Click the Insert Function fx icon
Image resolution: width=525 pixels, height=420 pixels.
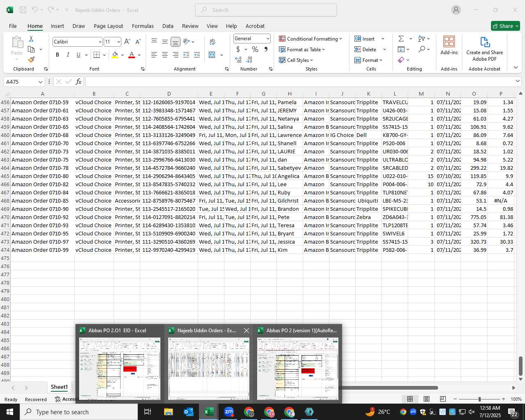point(78,82)
